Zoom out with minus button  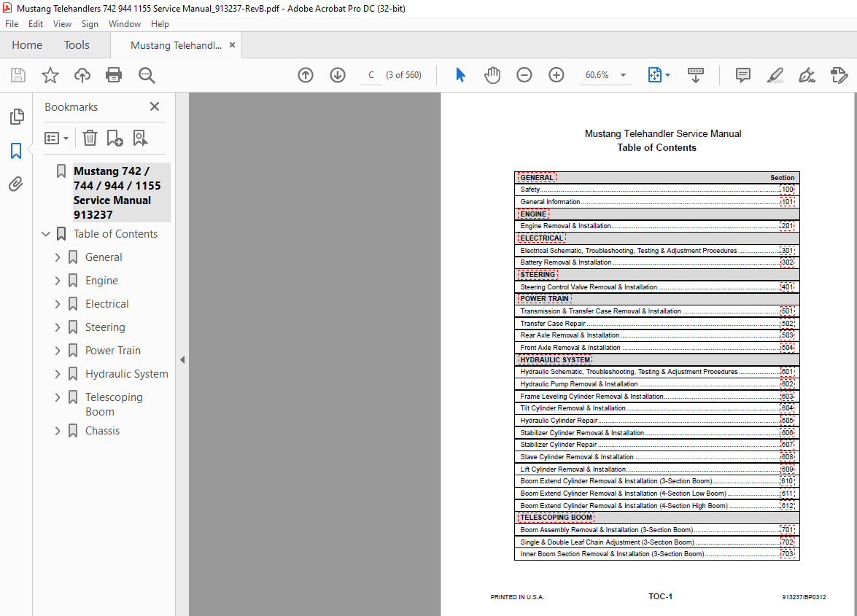point(524,75)
